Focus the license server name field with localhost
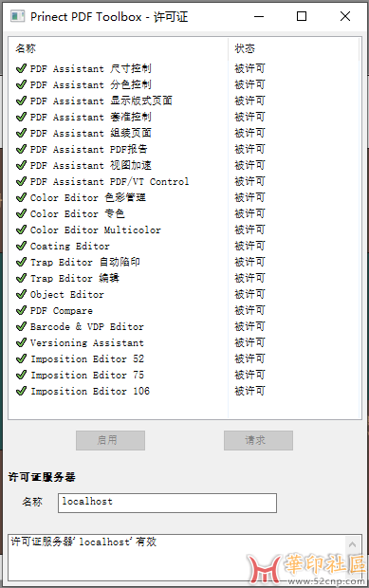Viewport: 369px width, 588px height. (167, 503)
